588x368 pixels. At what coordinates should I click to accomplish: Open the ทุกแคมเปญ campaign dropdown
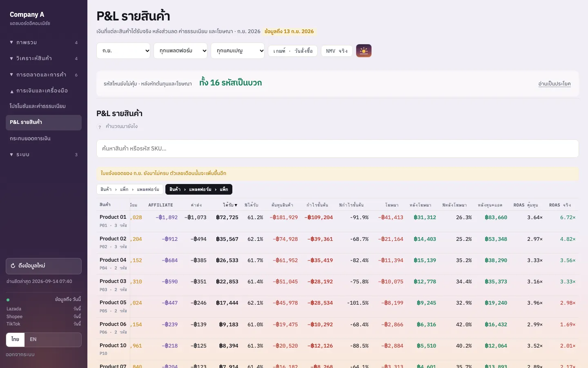(238, 51)
